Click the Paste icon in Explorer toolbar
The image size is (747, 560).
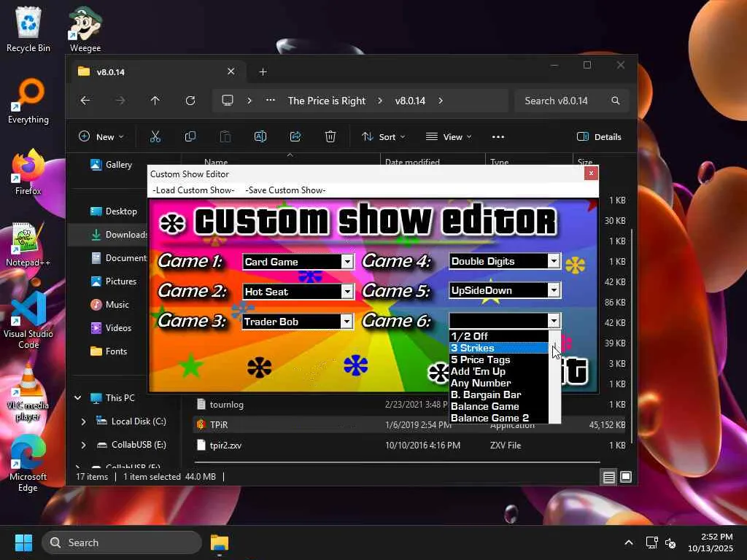pyautogui.click(x=225, y=136)
